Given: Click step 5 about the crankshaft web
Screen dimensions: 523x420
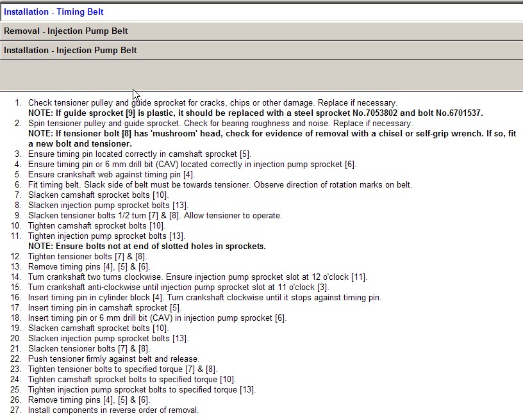Looking at the screenshot, I should coord(111,174).
